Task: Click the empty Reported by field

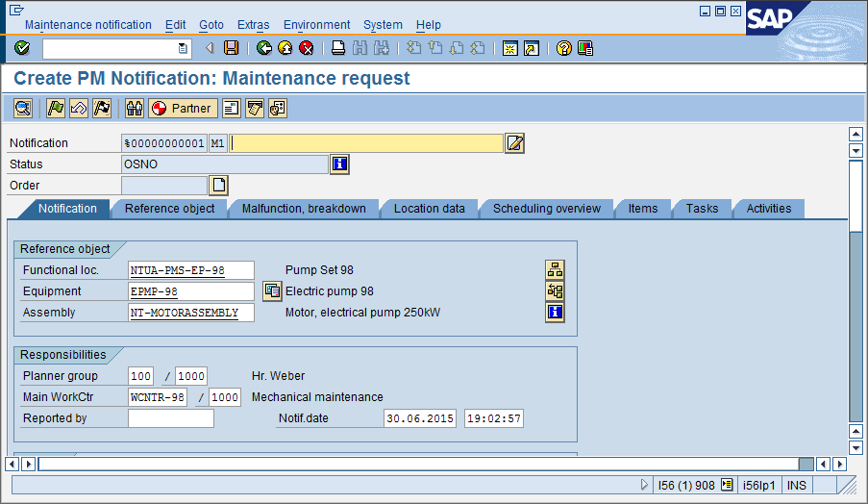Action: pos(170,418)
